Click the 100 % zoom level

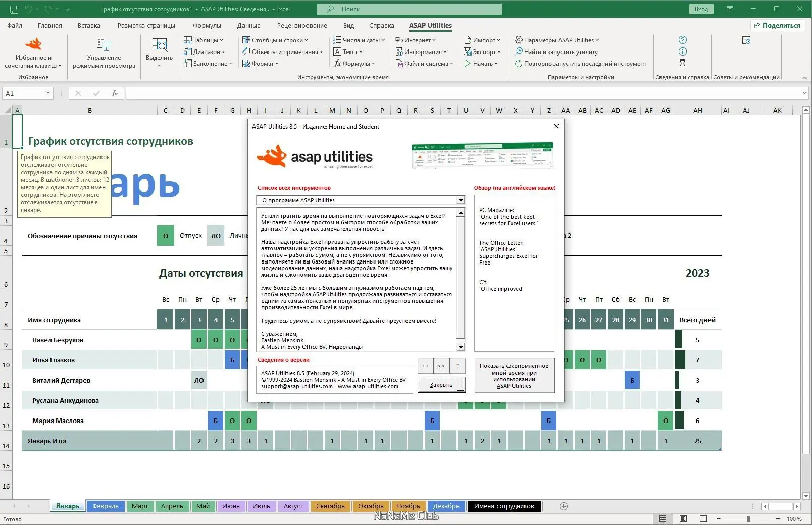(794, 519)
